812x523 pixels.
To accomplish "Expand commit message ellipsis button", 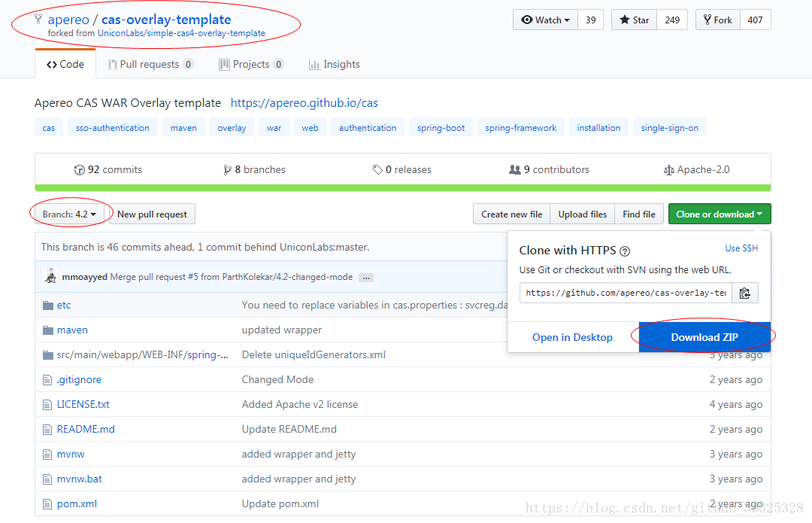I will coord(366,278).
